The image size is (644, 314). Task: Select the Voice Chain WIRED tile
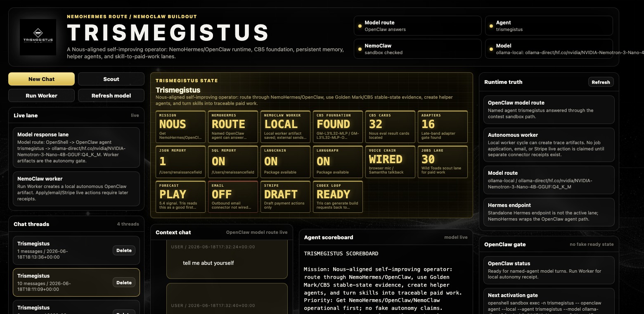tap(390, 162)
